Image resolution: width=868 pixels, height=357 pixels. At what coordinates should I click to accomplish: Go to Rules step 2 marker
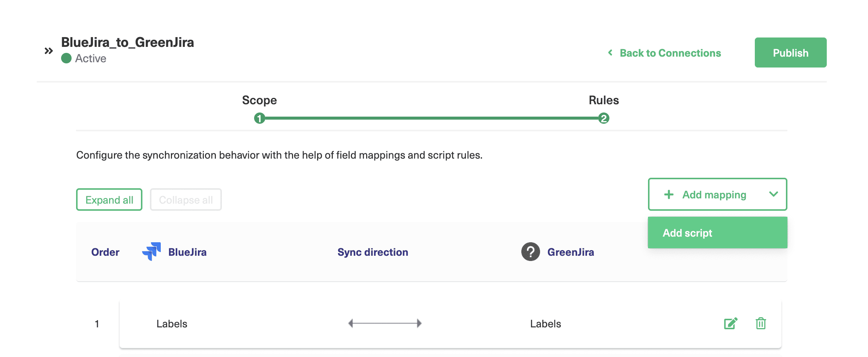click(x=603, y=118)
